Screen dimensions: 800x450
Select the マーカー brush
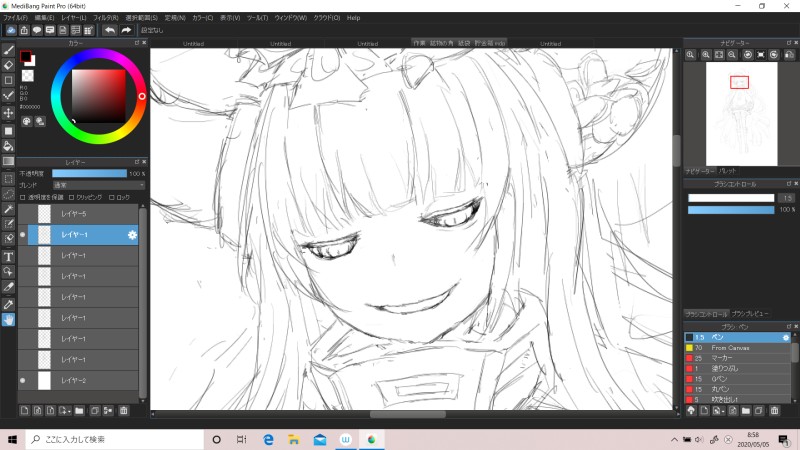coord(737,358)
